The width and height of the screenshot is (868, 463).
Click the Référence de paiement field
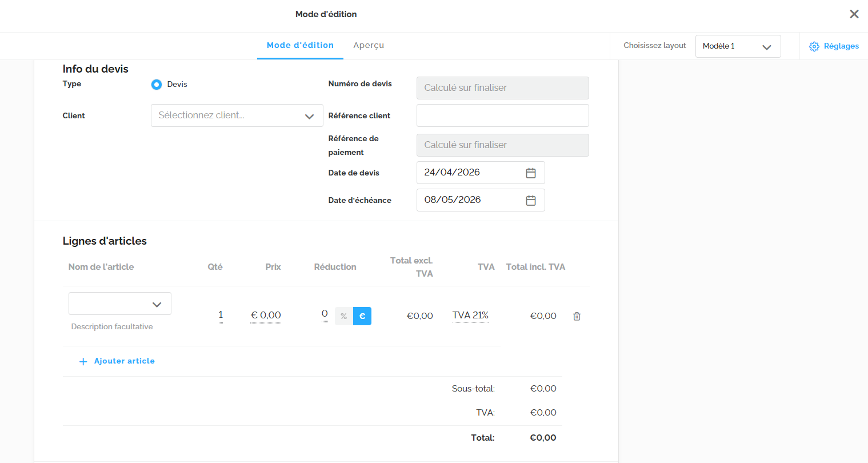503,145
